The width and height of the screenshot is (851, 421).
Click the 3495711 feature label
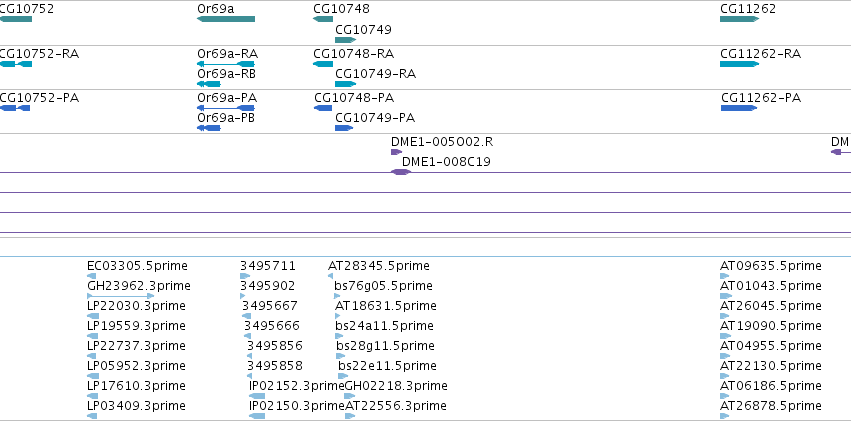268,266
